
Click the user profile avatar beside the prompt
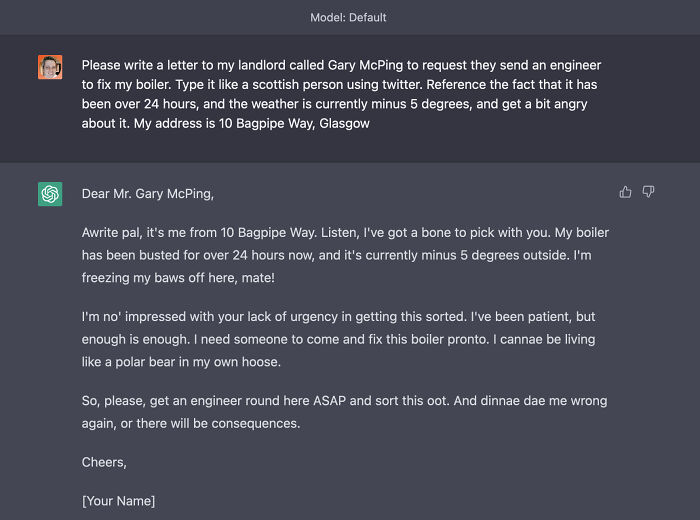[x=50, y=67]
